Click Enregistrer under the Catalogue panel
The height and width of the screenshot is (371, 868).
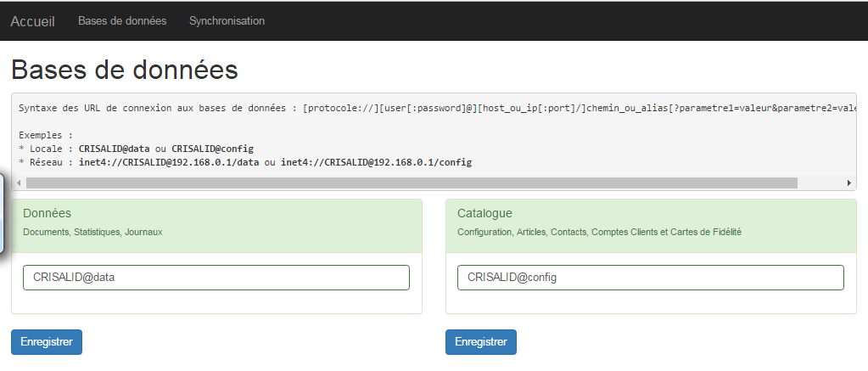[480, 342]
